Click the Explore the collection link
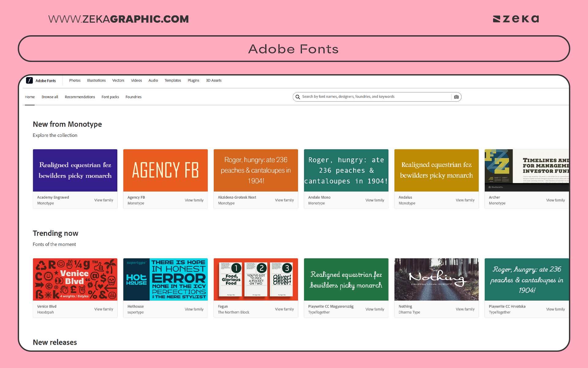588x368 pixels. pos(55,135)
